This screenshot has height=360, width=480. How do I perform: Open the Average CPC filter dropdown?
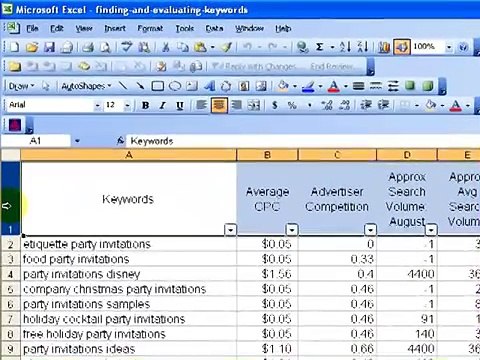tap(292, 230)
